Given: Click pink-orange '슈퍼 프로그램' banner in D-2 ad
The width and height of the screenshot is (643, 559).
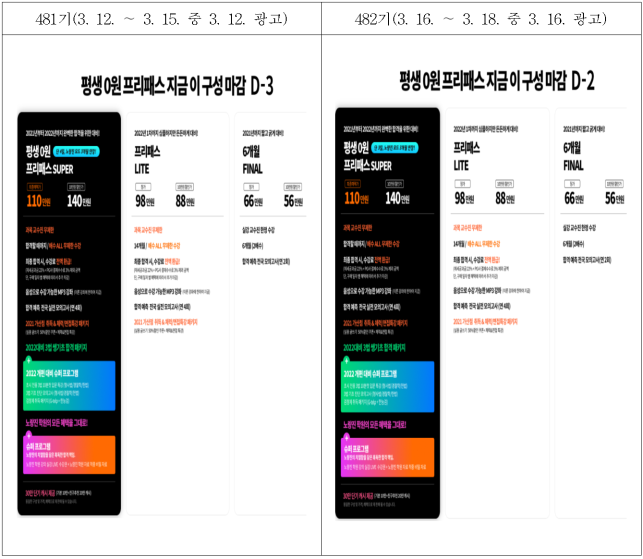Looking at the screenshot, I should point(387,457).
